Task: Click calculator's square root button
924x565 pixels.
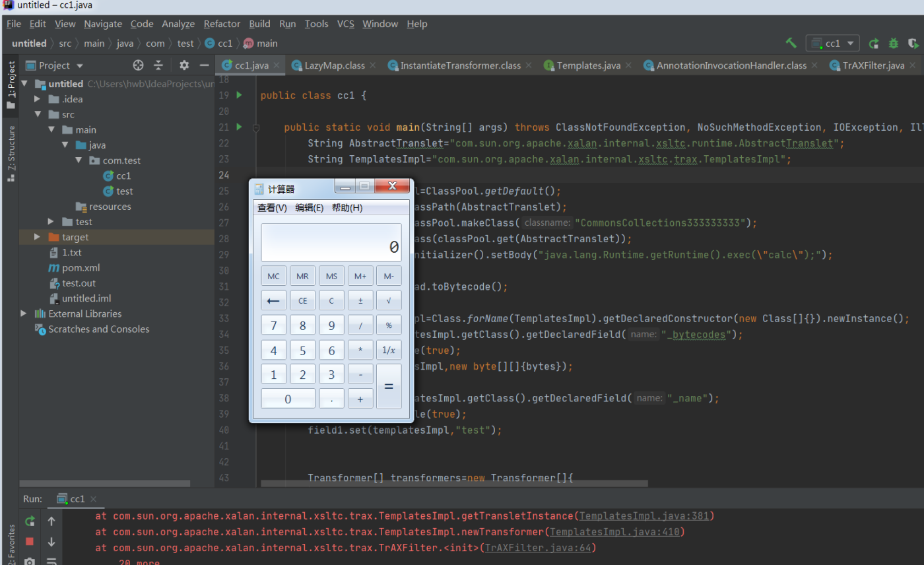Action: (389, 300)
